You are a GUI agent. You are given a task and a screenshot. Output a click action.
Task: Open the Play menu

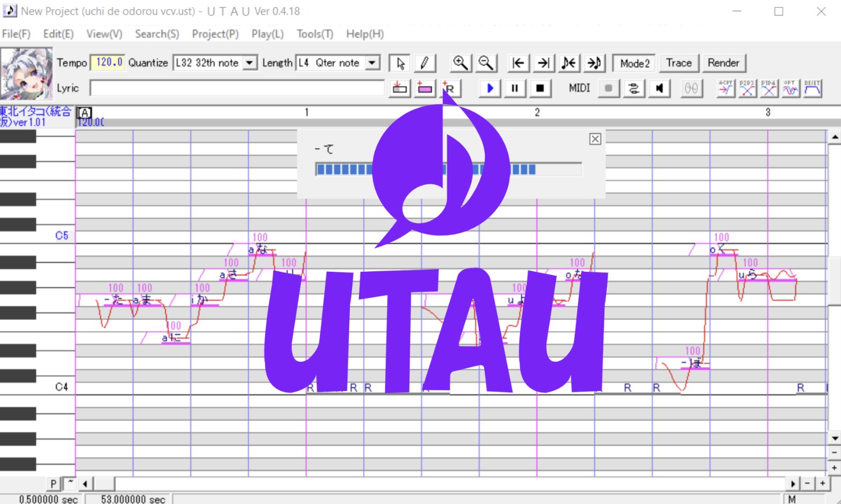[x=267, y=34]
